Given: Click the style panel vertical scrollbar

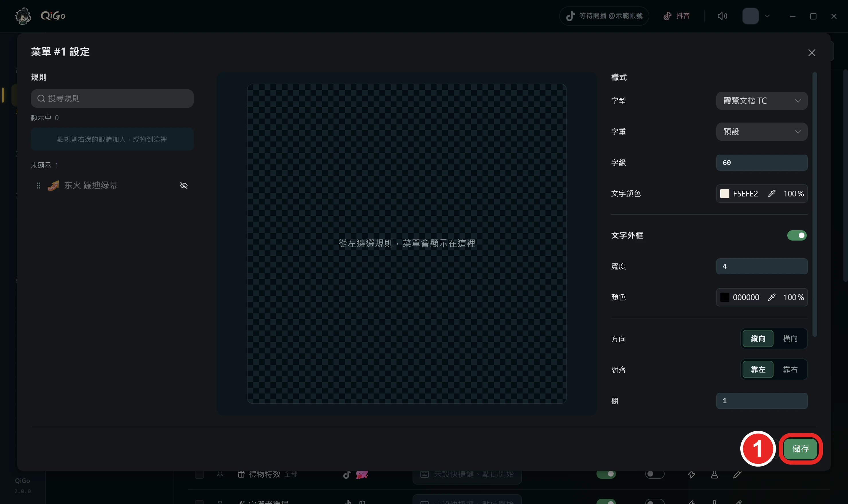Looking at the screenshot, I should 814,204.
